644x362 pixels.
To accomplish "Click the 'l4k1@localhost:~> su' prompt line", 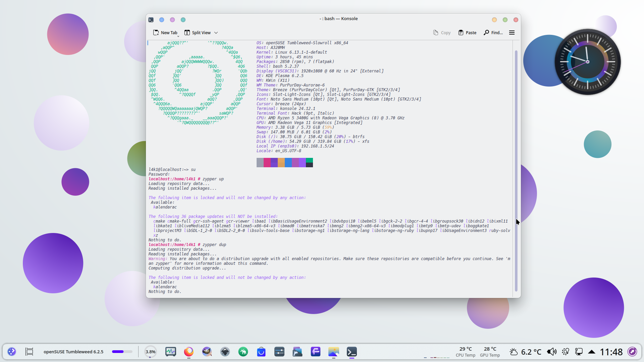I will click(172, 170).
